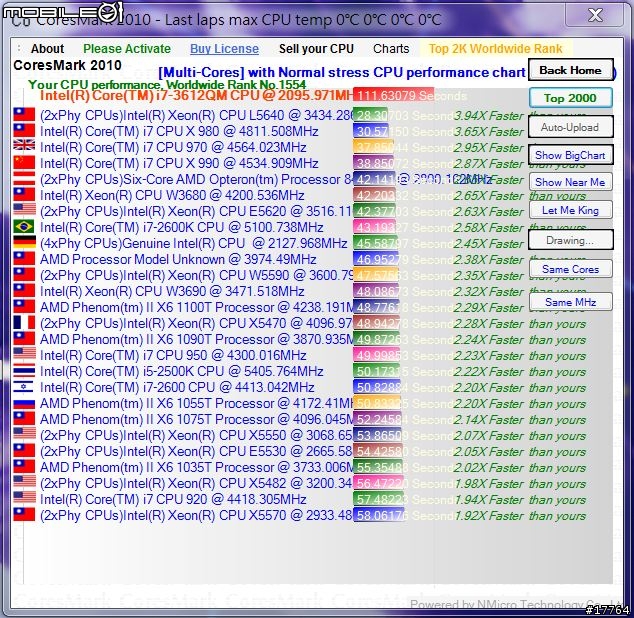This screenshot has width=634, height=618.
Task: Click the blue 30.57 seconds bar
Action: point(371,131)
